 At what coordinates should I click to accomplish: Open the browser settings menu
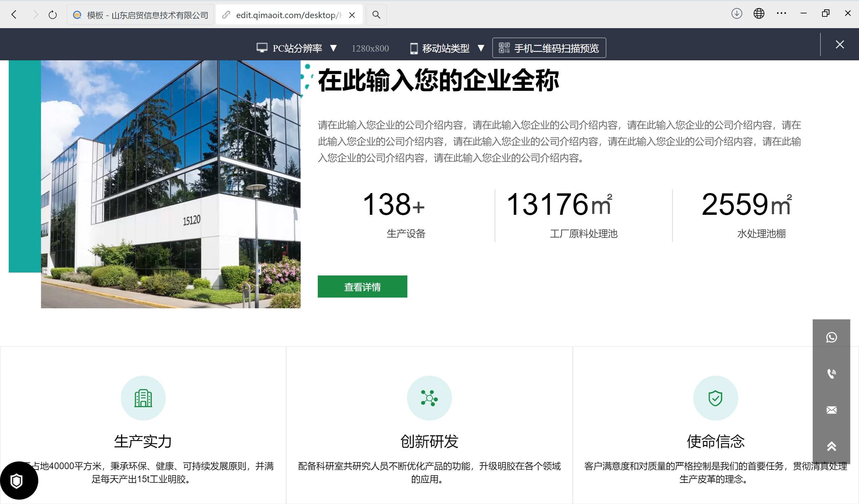coord(781,13)
